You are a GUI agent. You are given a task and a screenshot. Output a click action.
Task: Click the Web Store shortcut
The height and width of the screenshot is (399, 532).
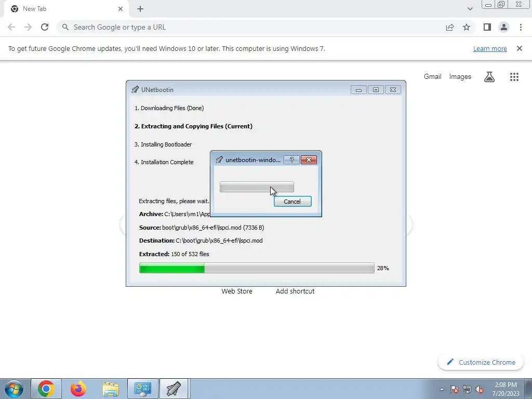tap(237, 291)
